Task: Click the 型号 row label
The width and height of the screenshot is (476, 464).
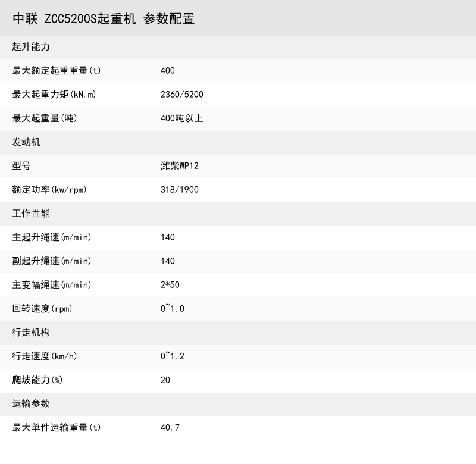Action: coord(21,166)
